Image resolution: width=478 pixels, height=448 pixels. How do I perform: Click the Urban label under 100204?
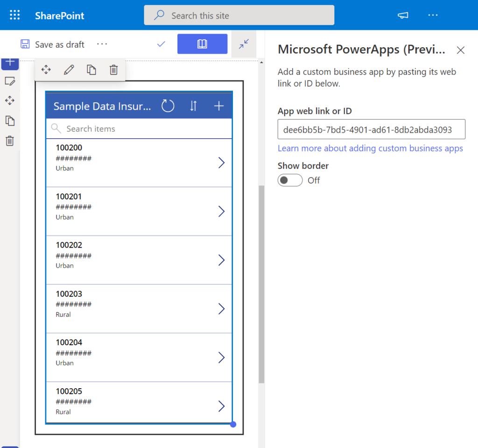(64, 363)
